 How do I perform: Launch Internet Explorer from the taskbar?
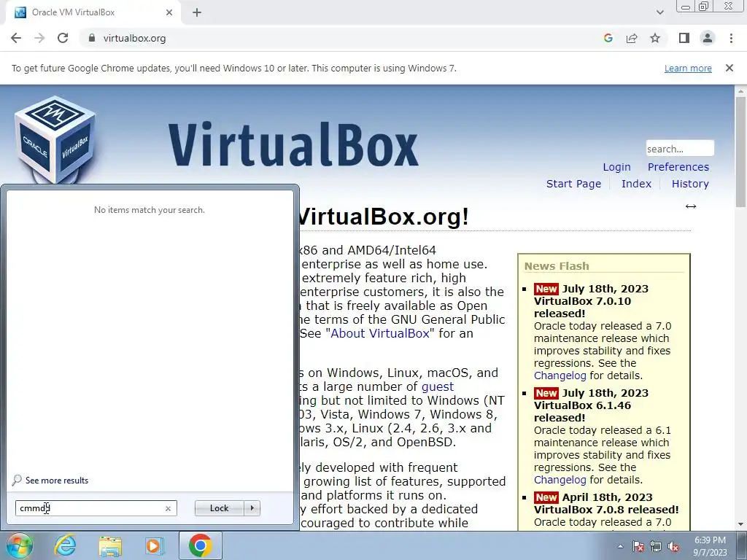tap(65, 545)
